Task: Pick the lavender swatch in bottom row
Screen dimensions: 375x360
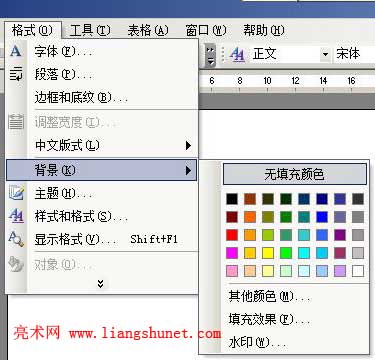Action: (340, 271)
